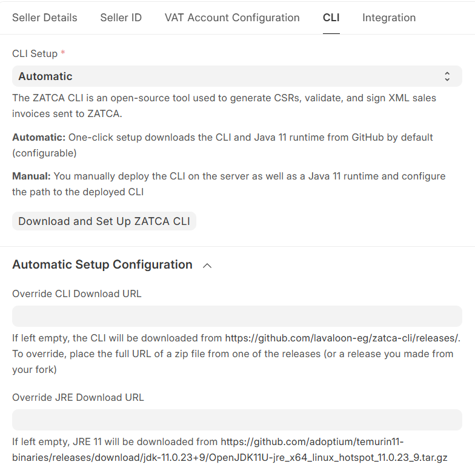The height and width of the screenshot is (476, 475).
Task: Click the CLI Setup field label
Action: (x=35, y=54)
